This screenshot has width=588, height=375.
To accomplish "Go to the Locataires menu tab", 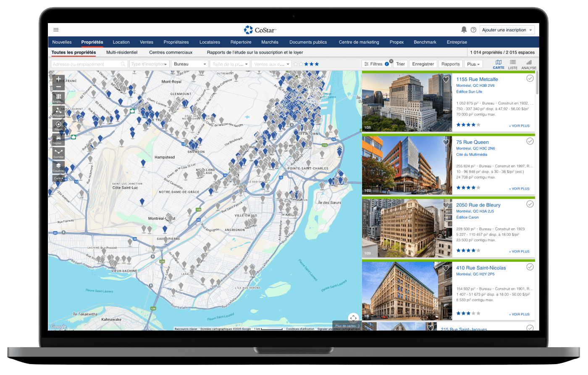I will [x=210, y=42].
